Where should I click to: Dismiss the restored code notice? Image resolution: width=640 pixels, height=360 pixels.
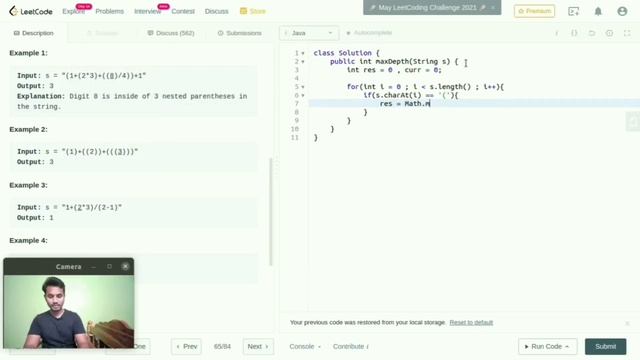[x=627, y=323]
